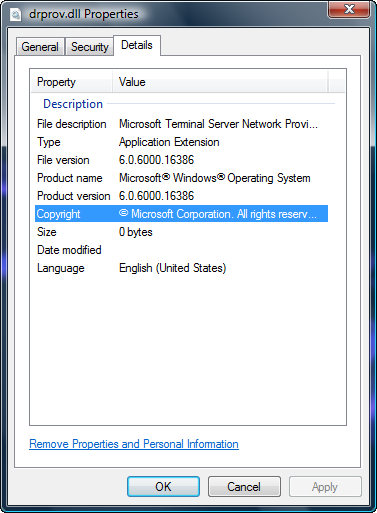The image size is (377, 513).
Task: Switch to the General tab
Action: 40,47
